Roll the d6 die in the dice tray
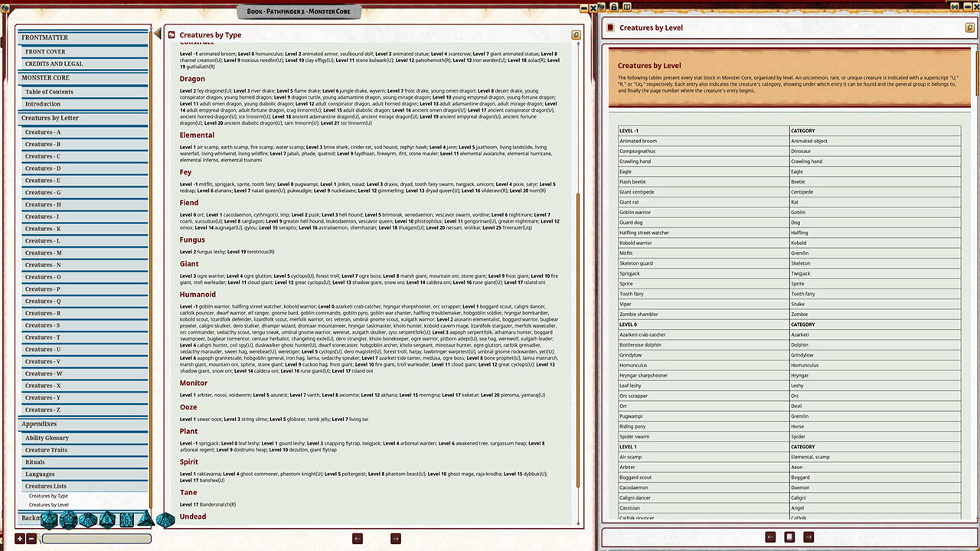 point(127,520)
